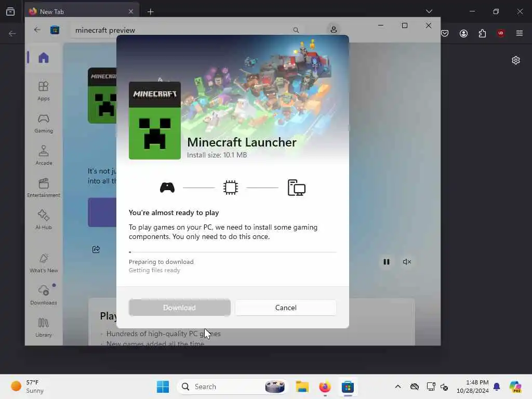Image resolution: width=532 pixels, height=399 pixels.
Task: Switch to Firefox in taskbar
Action: [x=325, y=387]
